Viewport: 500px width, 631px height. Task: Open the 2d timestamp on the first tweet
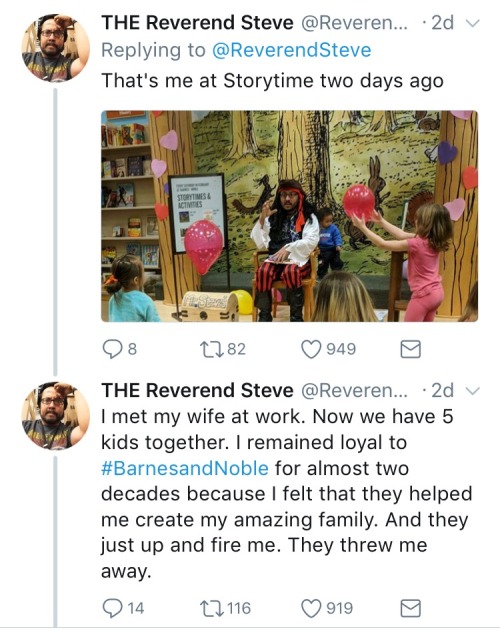pyautogui.click(x=442, y=23)
